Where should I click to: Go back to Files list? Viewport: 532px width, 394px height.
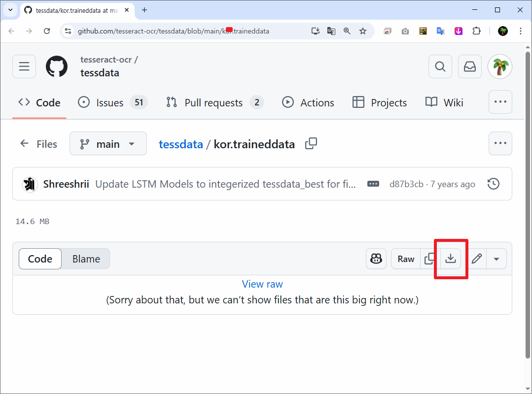(38, 144)
